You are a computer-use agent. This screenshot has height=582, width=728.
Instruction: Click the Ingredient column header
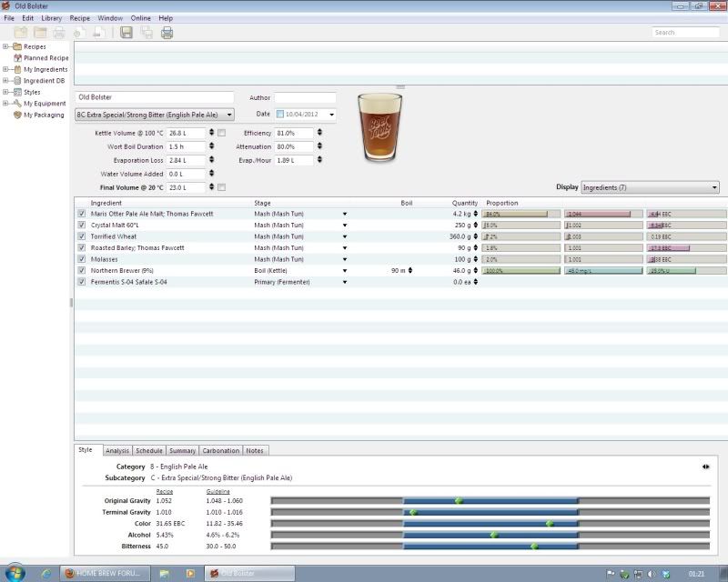(106, 203)
